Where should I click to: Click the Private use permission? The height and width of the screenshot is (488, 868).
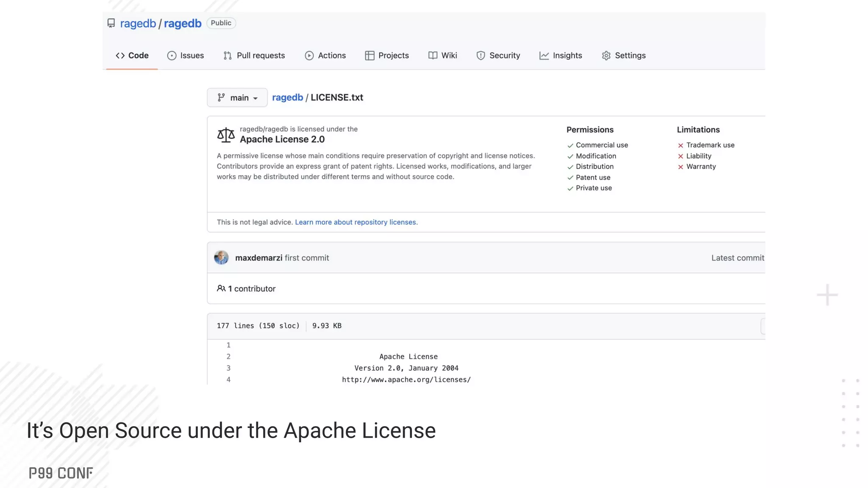(x=594, y=188)
